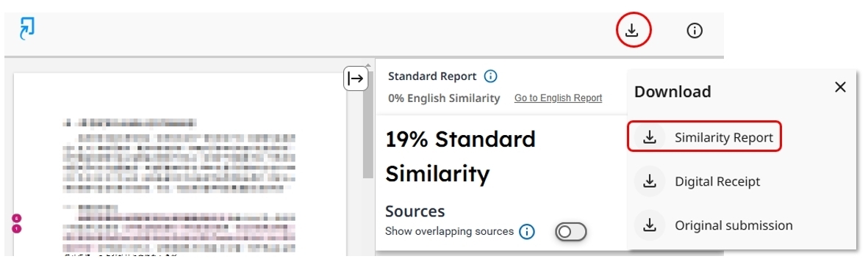
Task: Click the download icon in the top bar
Action: pyautogui.click(x=632, y=31)
